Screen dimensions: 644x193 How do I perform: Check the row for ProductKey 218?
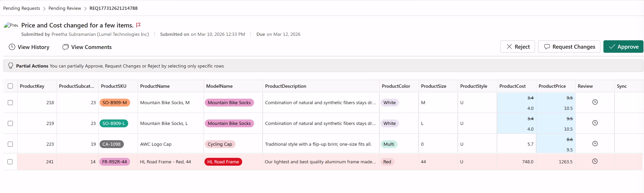10,102
